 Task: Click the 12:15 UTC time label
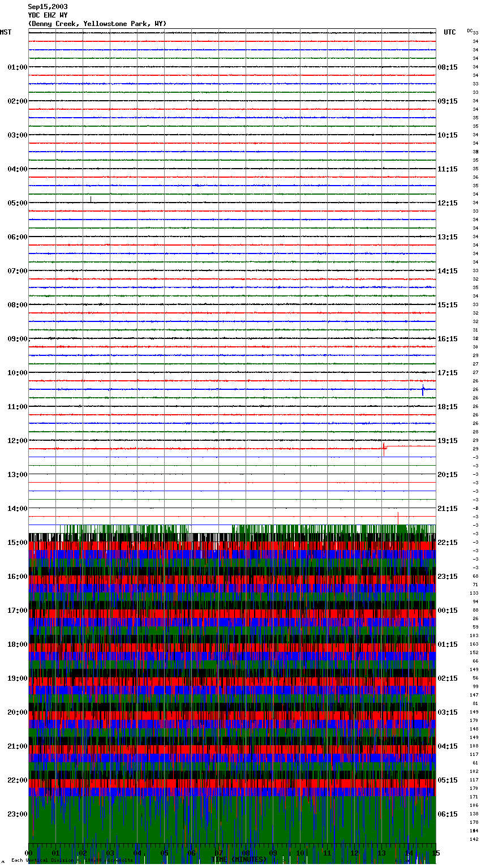click(448, 203)
